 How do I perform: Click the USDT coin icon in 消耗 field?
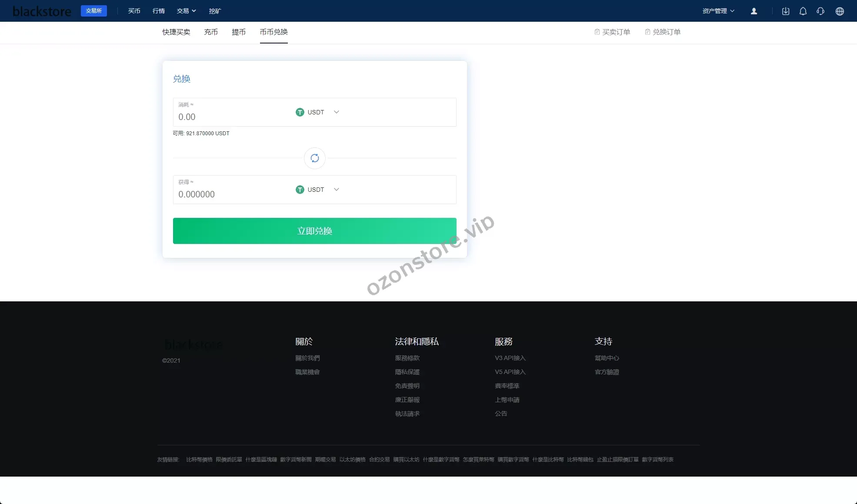(x=300, y=112)
